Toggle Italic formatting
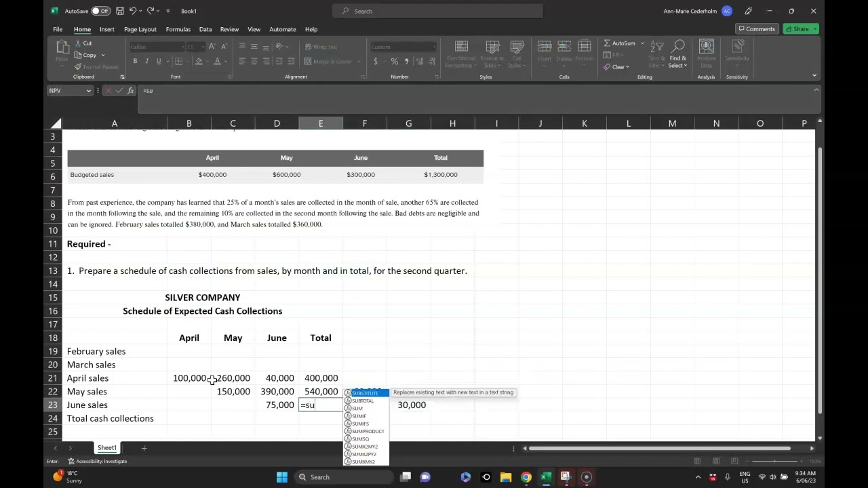The height and width of the screenshot is (488, 868). coord(146,61)
